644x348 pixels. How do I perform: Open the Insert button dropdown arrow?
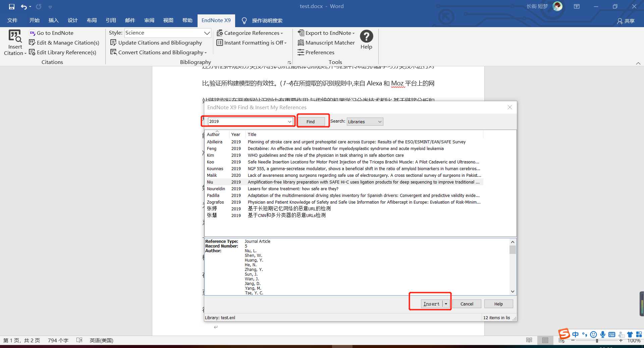pos(446,304)
